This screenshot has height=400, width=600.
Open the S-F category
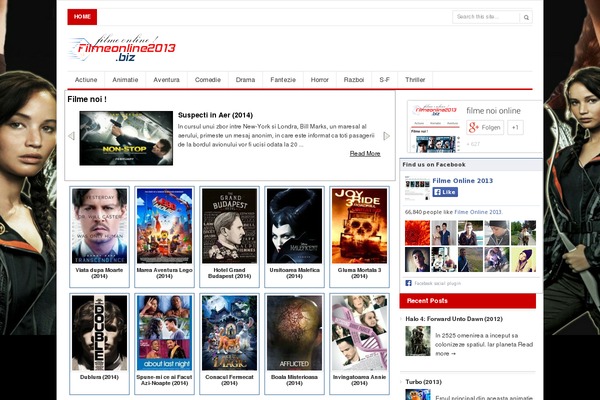click(385, 80)
